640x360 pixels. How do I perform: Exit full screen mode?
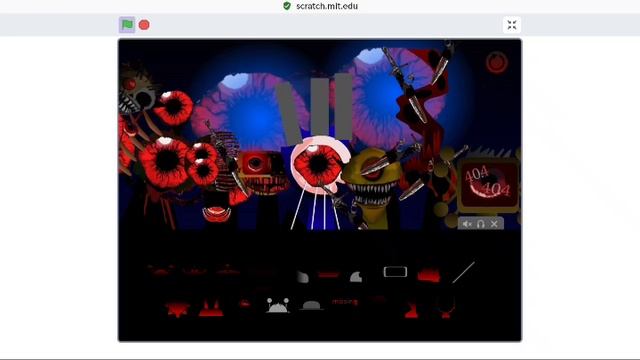[x=512, y=25]
